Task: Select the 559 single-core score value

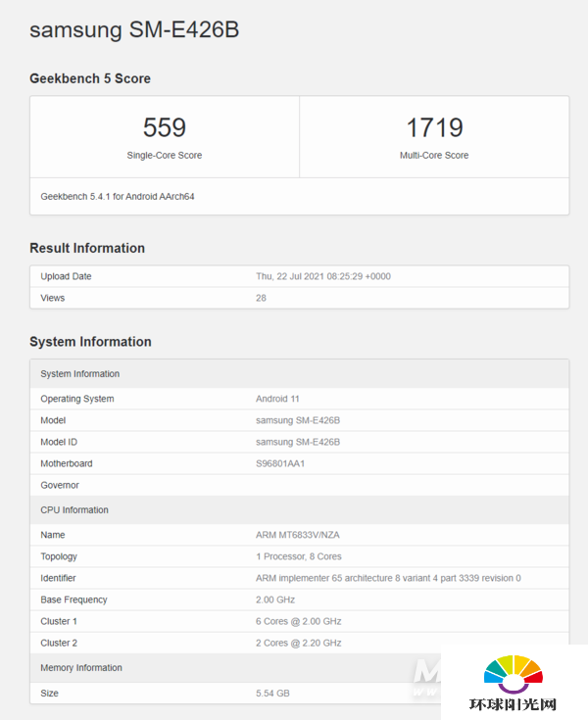Action: pyautogui.click(x=165, y=127)
